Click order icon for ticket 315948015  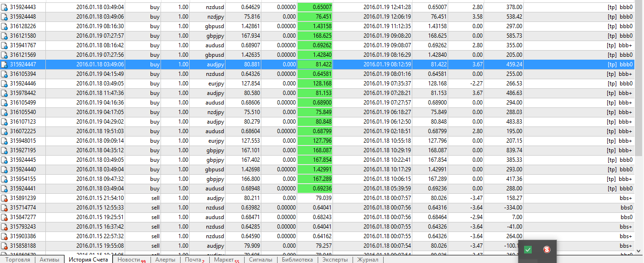pyautogui.click(x=4, y=141)
